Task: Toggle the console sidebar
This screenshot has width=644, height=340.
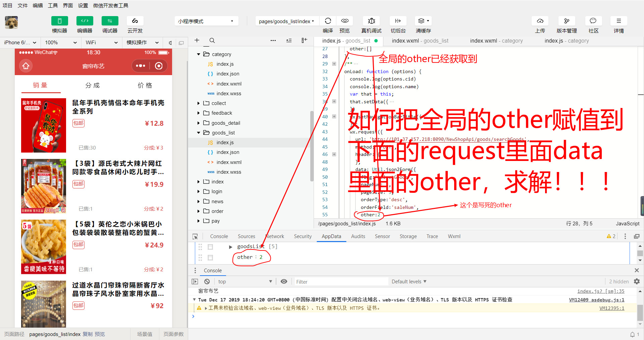Action: [195, 282]
